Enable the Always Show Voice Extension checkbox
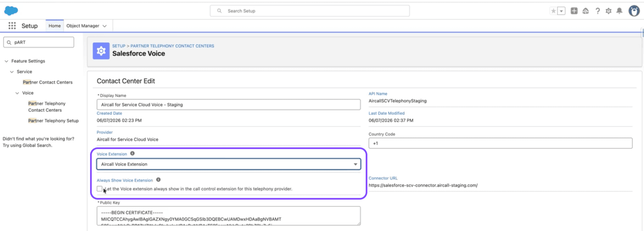644x231 pixels. coord(100,189)
